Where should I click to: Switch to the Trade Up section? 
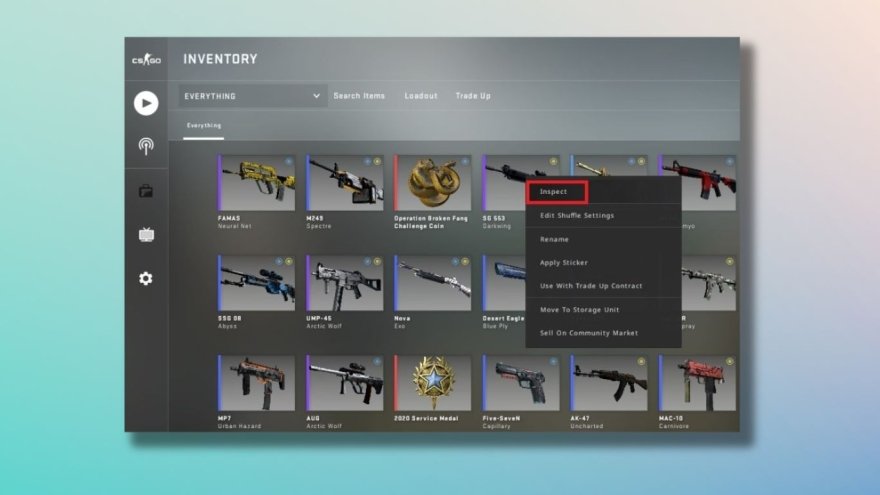tap(473, 96)
